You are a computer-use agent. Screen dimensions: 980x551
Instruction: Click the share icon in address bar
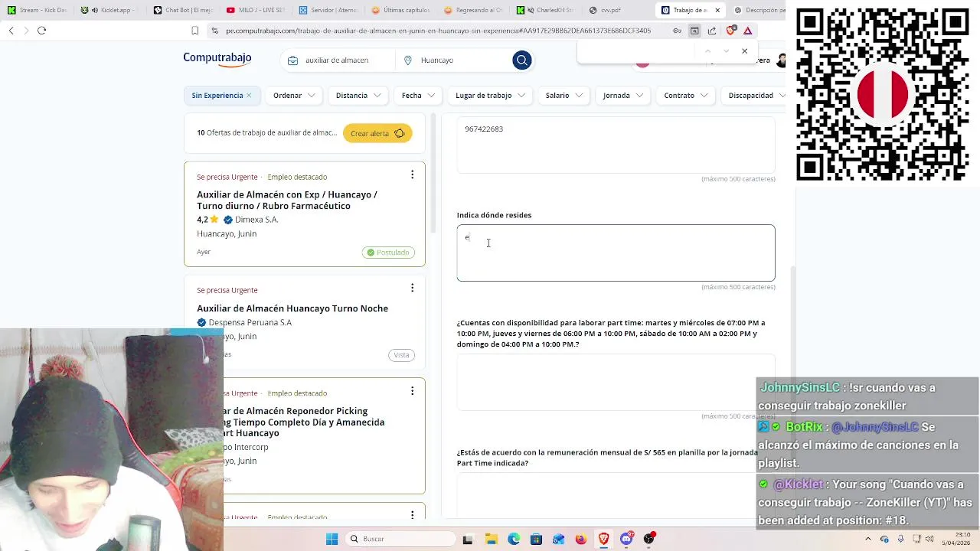[712, 31]
